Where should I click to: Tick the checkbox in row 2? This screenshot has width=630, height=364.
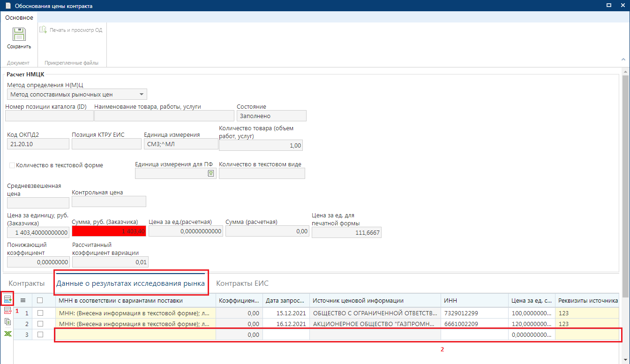(x=40, y=324)
